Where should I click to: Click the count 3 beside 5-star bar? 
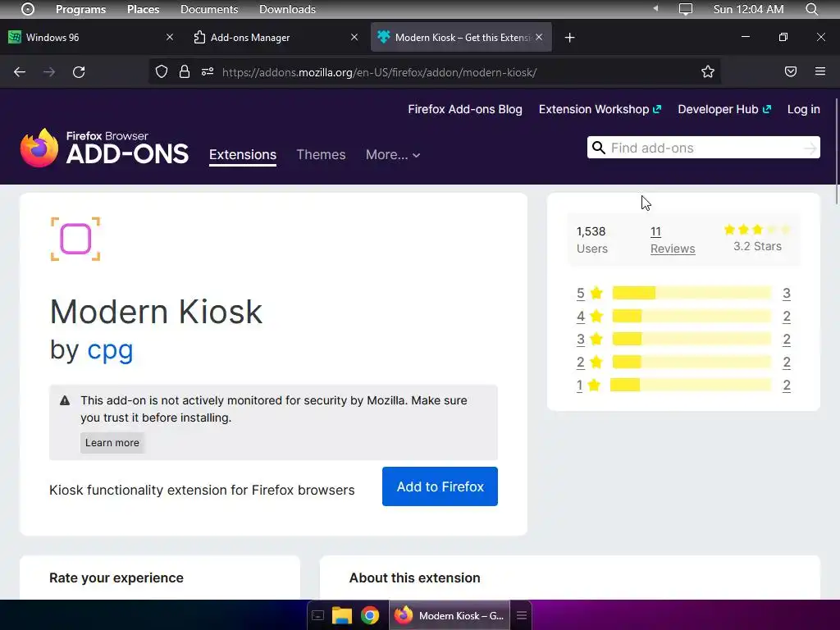787,293
